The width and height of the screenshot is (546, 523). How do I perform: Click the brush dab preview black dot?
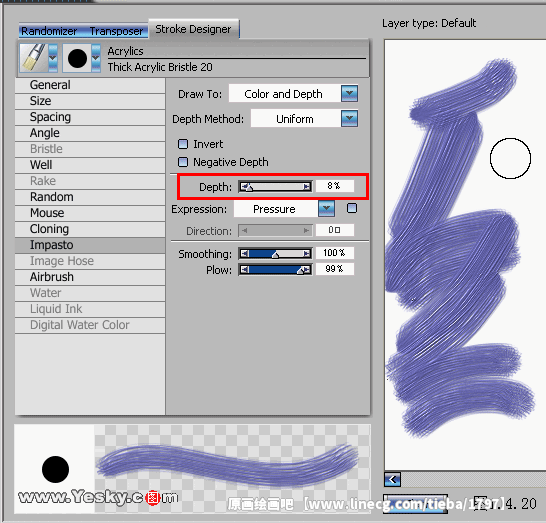coord(55,469)
